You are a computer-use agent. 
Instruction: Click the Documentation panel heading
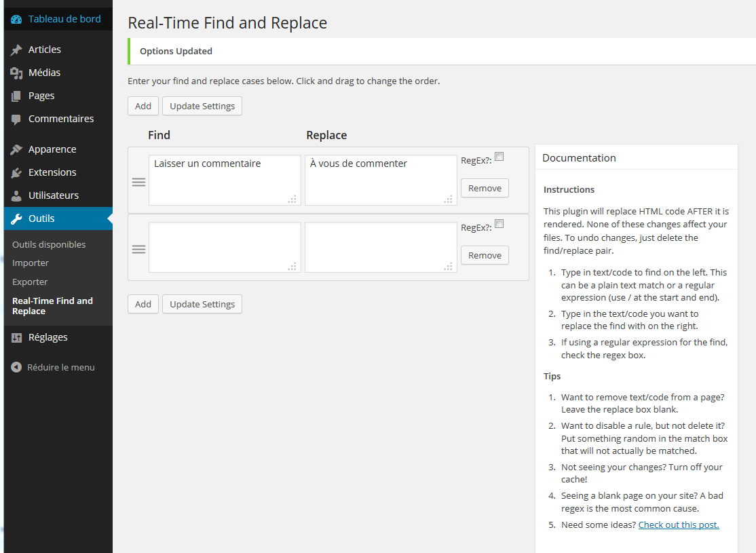click(x=579, y=158)
